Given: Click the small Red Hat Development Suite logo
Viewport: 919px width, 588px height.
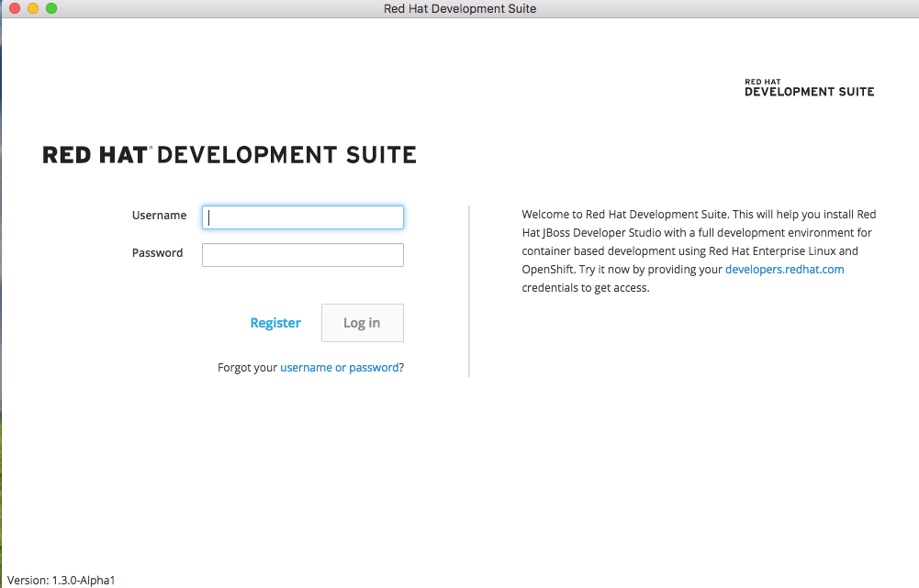Looking at the screenshot, I should [x=810, y=88].
